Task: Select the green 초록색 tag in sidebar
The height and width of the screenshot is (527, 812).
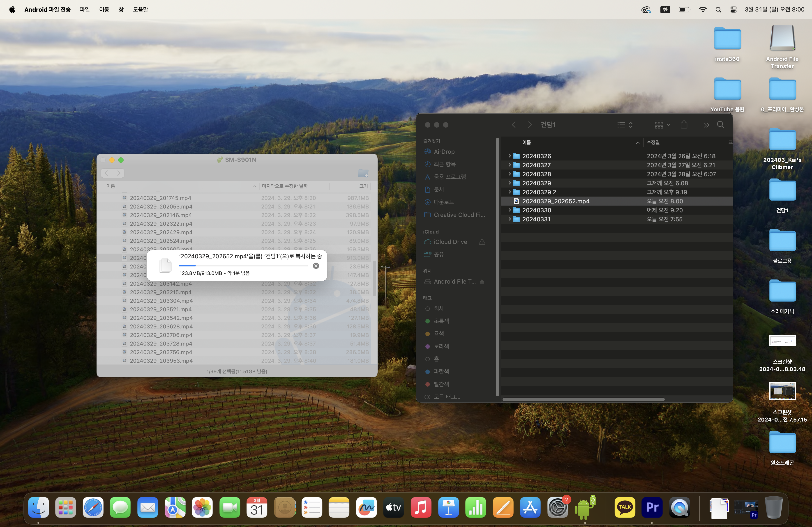Action: [x=441, y=321]
